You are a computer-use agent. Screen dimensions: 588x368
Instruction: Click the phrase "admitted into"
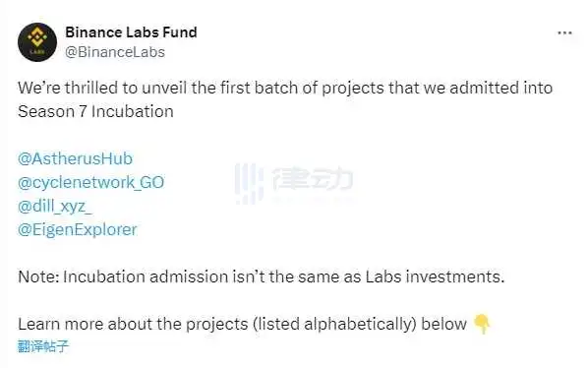pyautogui.click(x=501, y=88)
